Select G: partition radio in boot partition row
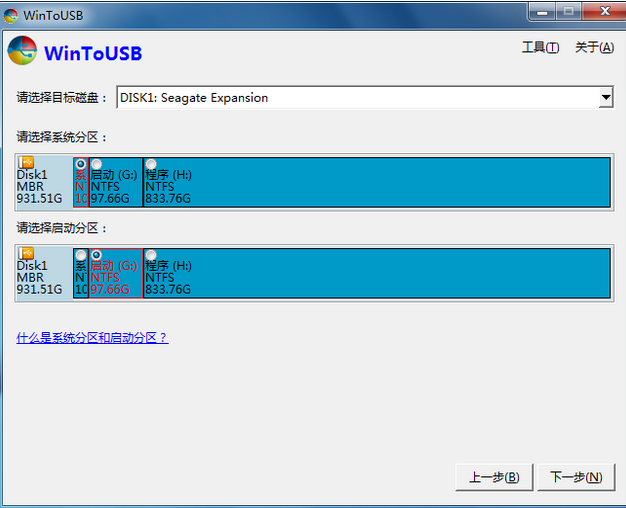This screenshot has width=626, height=508. coord(96,255)
